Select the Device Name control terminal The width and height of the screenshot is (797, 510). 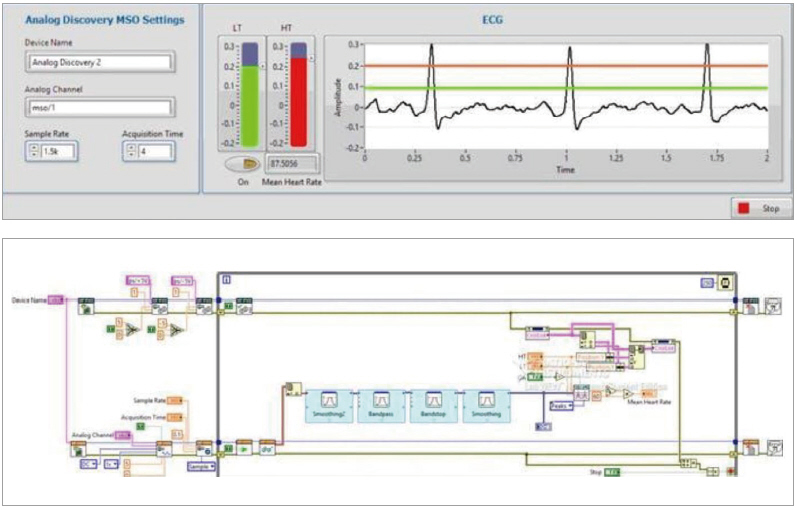pyautogui.click(x=56, y=299)
